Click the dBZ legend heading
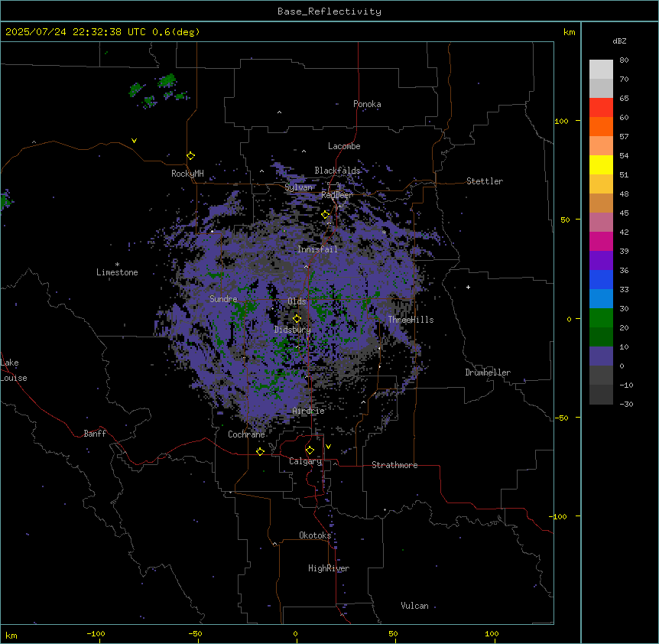 (x=619, y=41)
